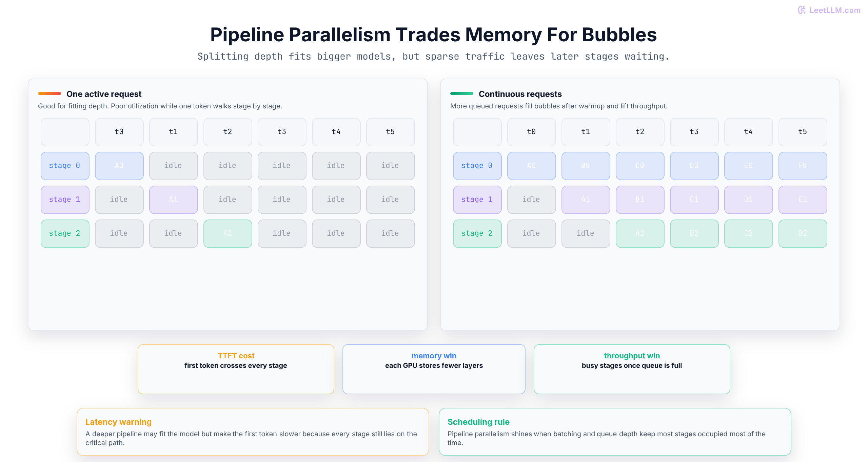Click stage 1 idle cell at t3, left panel
Image resolution: width=868 pixels, height=462 pixels.
click(x=282, y=199)
